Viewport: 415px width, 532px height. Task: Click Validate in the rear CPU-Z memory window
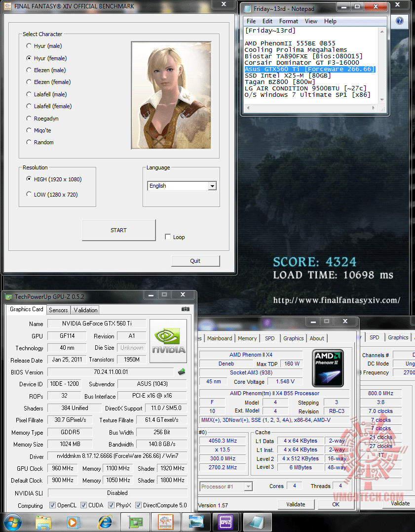click(x=400, y=503)
